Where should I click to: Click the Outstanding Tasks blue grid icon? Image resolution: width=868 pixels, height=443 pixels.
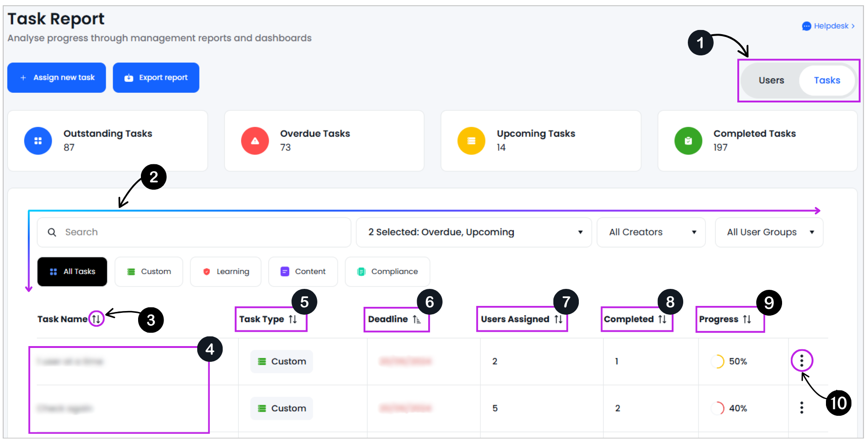[38, 141]
